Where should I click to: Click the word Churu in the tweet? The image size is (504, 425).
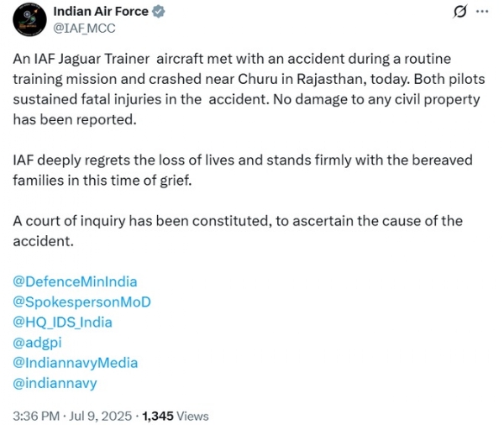pyautogui.click(x=258, y=79)
